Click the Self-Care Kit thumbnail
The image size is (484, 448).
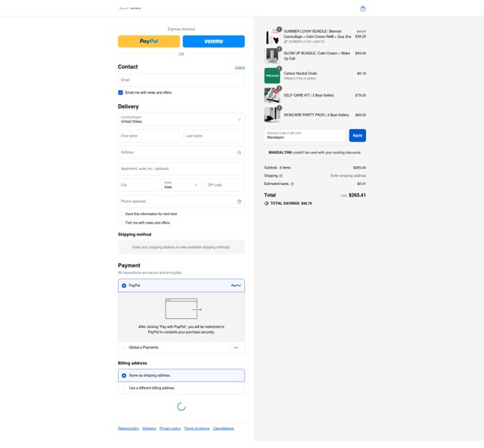coord(272,95)
